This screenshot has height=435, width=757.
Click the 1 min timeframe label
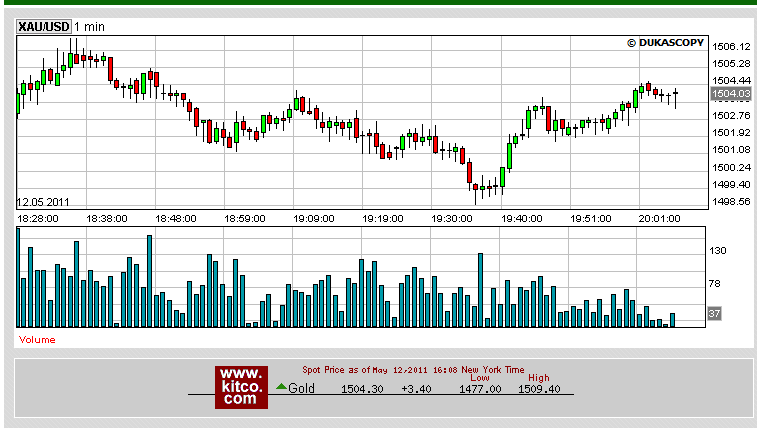pos(90,26)
